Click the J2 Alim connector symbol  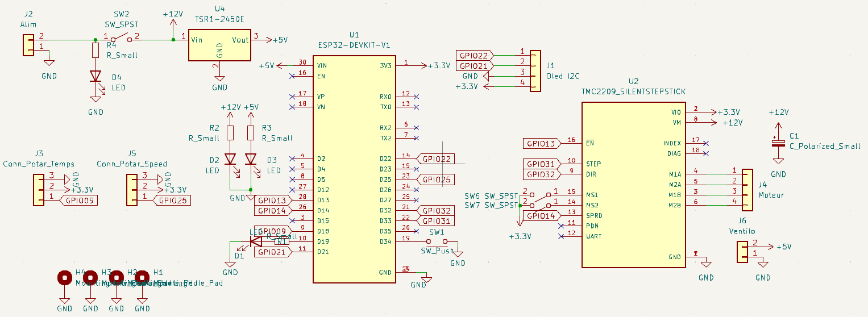pos(28,45)
